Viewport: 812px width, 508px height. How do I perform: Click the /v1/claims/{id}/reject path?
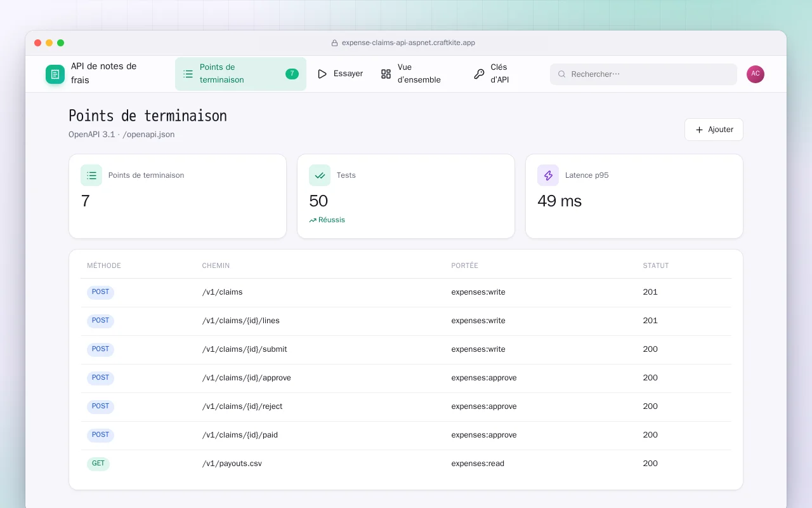point(242,406)
